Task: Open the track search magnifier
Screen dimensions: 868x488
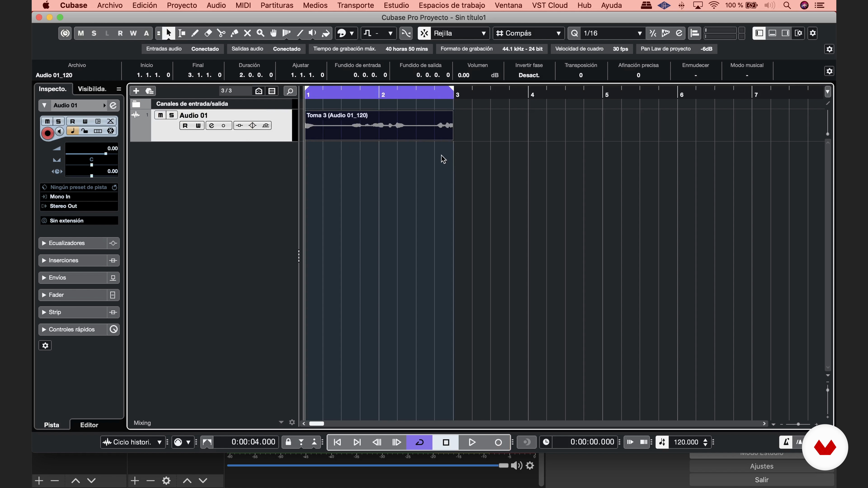Action: click(x=290, y=91)
